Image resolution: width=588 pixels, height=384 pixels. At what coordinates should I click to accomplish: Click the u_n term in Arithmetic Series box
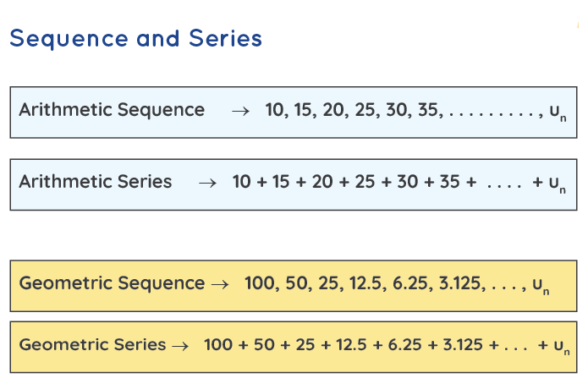click(557, 184)
